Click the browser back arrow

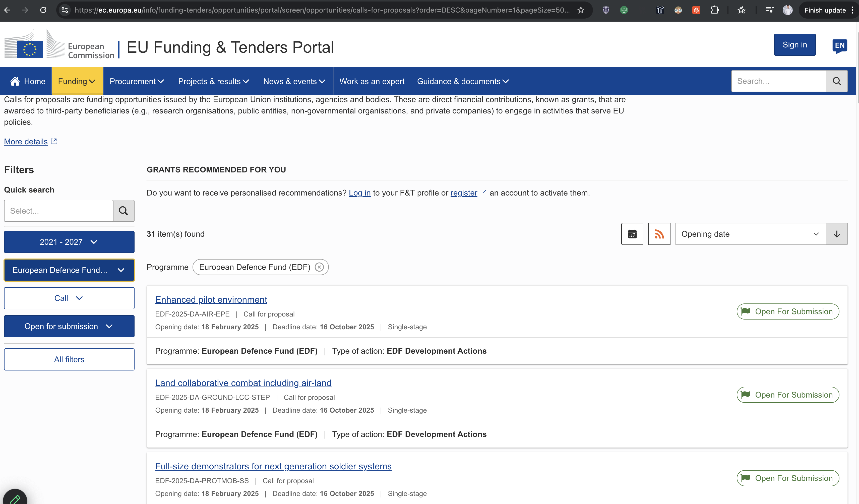[x=7, y=10]
